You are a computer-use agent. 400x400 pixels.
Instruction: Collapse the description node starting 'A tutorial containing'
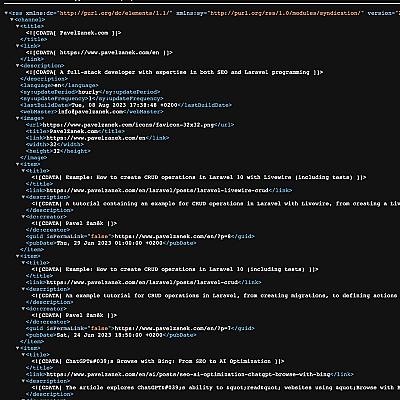coord(23,197)
